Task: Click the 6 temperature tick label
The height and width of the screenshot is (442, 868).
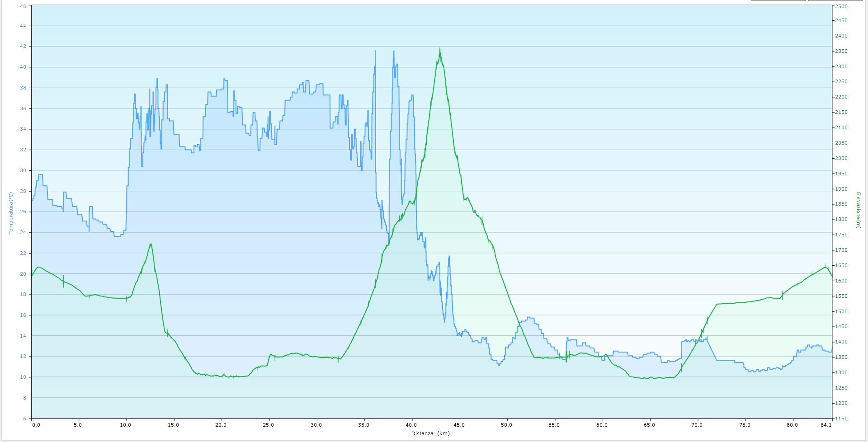Action: coord(24,418)
